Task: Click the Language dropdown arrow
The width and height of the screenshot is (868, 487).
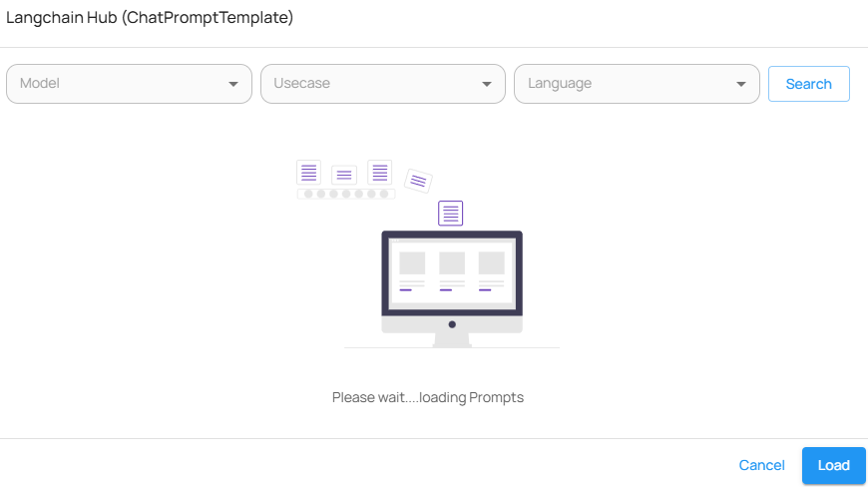Action: coord(740,84)
